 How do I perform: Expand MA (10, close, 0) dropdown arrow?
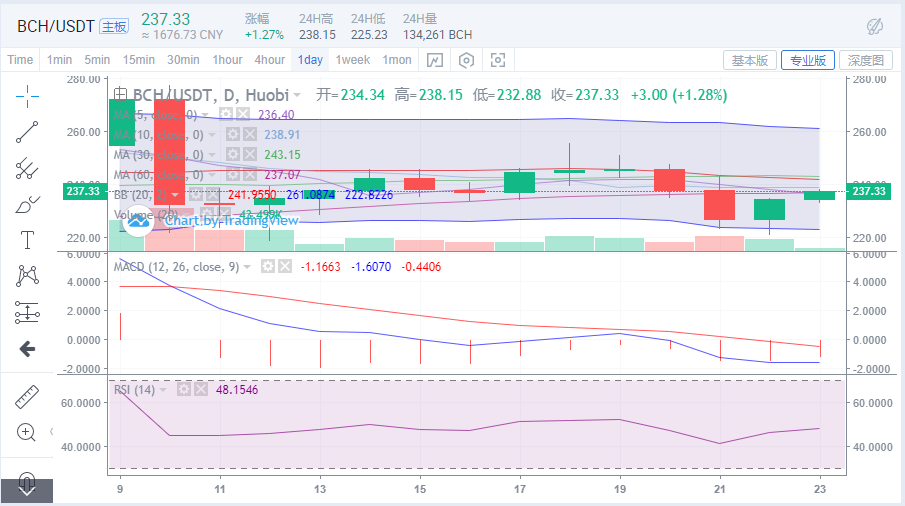(212, 135)
